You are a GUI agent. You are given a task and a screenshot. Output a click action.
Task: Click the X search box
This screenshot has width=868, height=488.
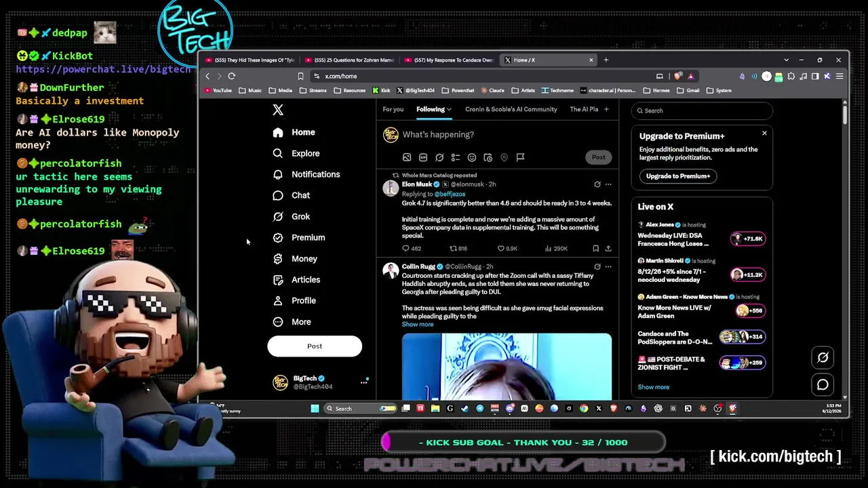[x=702, y=110]
